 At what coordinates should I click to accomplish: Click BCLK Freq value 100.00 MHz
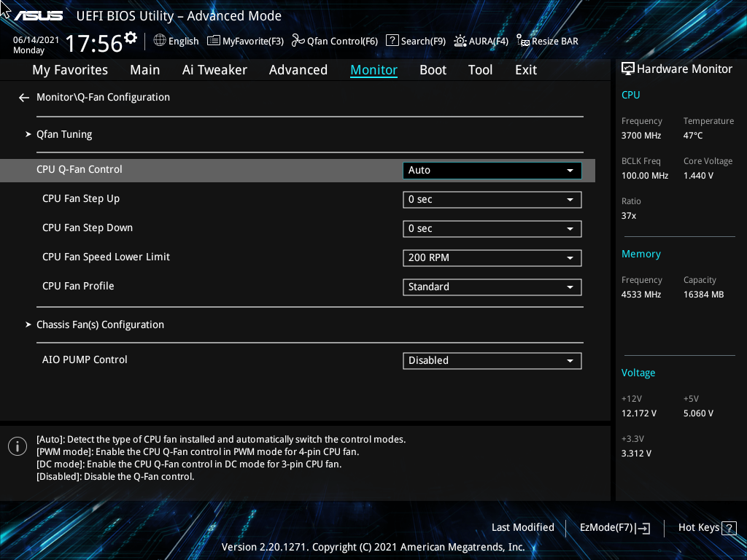click(645, 176)
